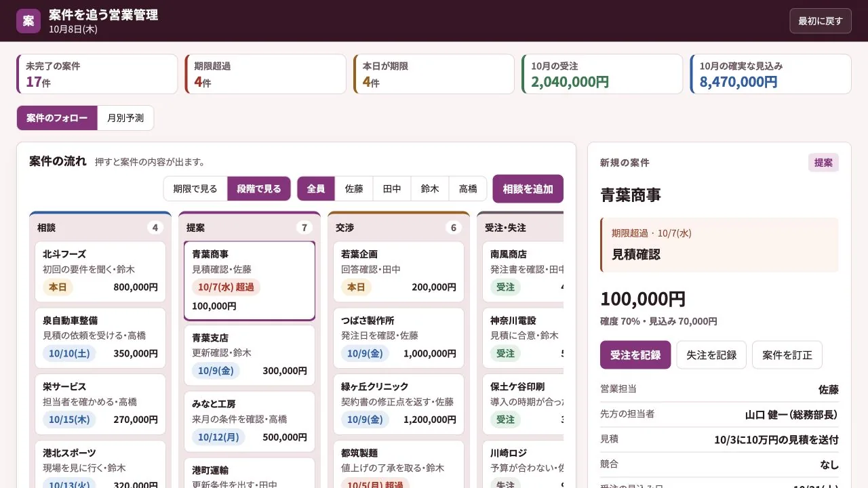This screenshot has height=488, width=868.
Task: Select the 案件のフォロー tab
Action: [x=57, y=118]
